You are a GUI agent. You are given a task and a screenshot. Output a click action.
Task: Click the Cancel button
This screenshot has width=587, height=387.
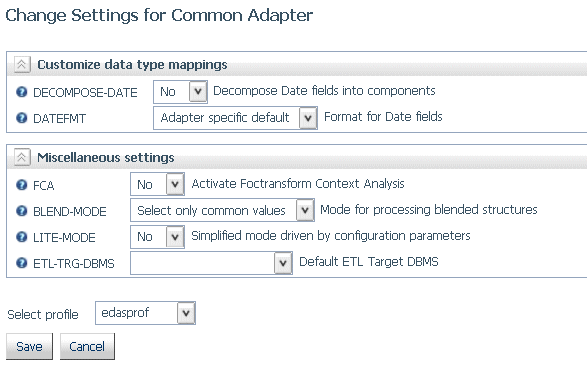87,347
